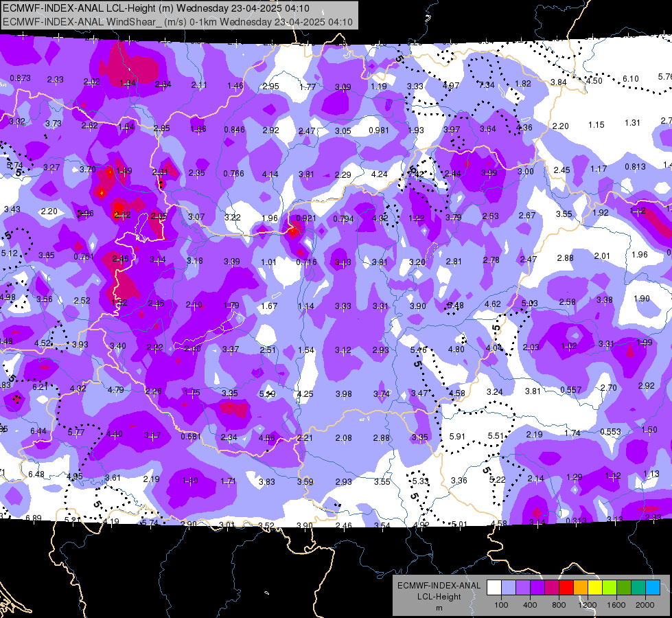672x618 pixels.
Task: Click the wind shear value '5.16'
Action: click(x=418, y=350)
